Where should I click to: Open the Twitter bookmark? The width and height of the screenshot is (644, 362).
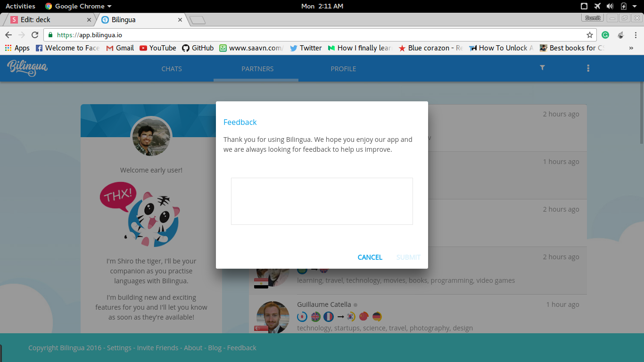pos(306,48)
